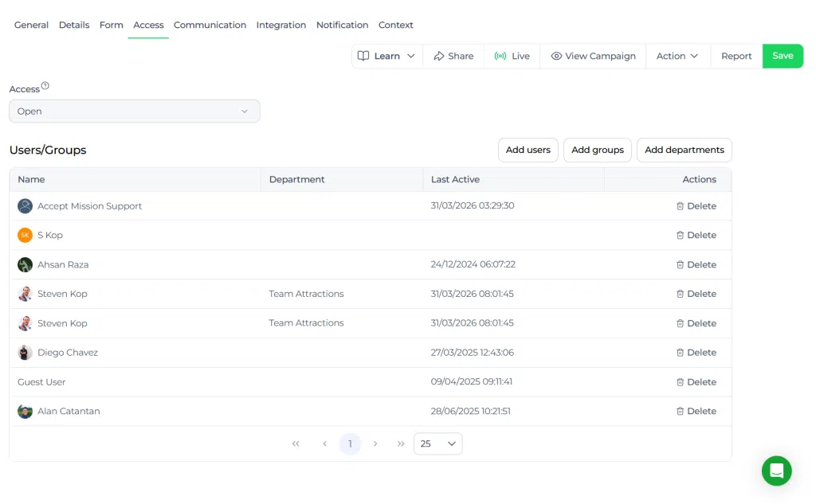The height and width of the screenshot is (504, 816).
Task: Expand the Learn dropdown menu
Action: (x=386, y=57)
